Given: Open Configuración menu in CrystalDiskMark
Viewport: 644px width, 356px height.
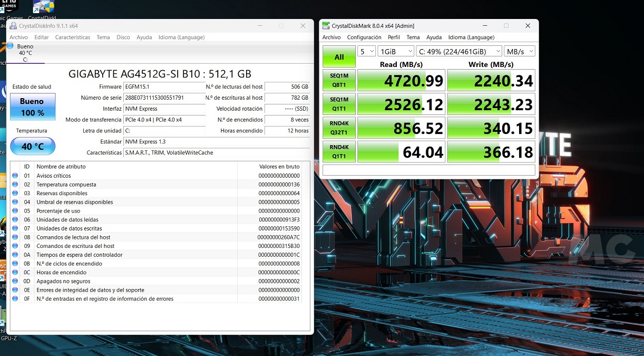Looking at the screenshot, I should (x=364, y=37).
